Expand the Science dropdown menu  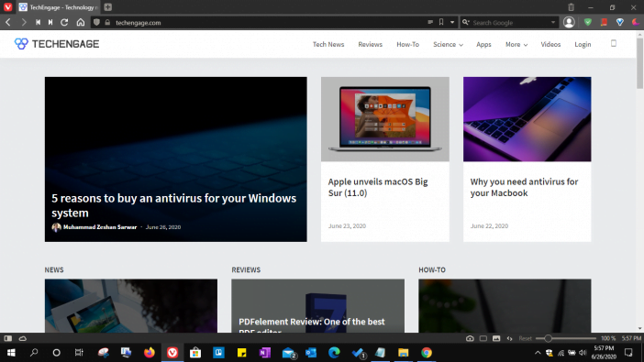click(448, 44)
